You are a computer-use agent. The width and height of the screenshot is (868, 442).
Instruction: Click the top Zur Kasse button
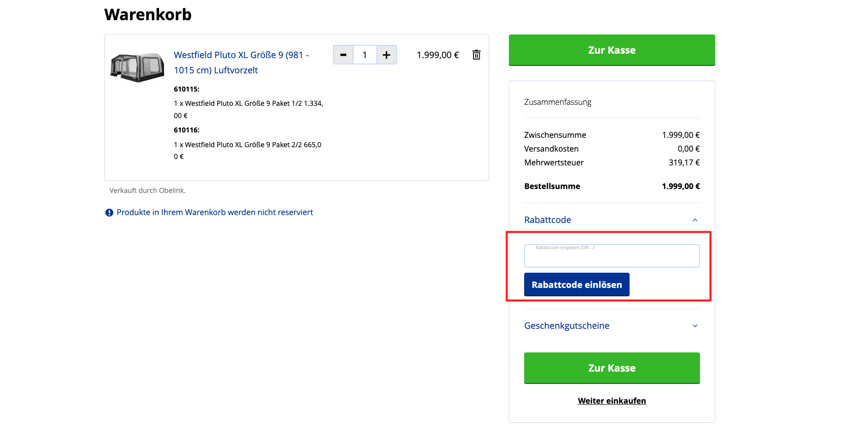point(612,50)
